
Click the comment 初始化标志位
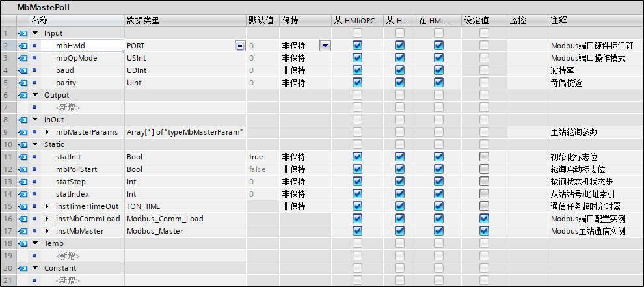pyautogui.click(x=574, y=157)
